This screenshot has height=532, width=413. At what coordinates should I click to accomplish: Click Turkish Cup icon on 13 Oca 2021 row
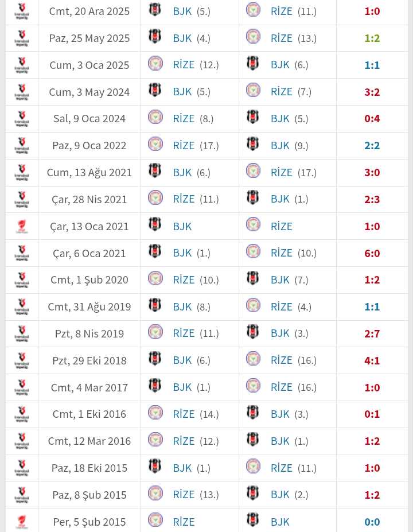point(22,227)
